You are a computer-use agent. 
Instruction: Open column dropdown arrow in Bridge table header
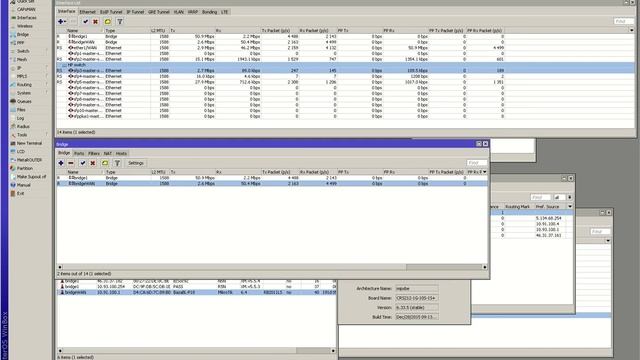[x=484, y=172]
